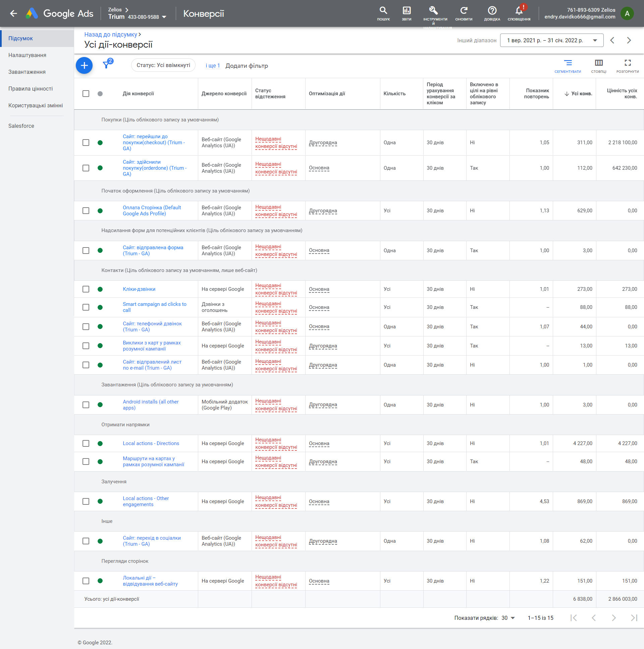Open the help (Довідка) icon

[x=492, y=13]
